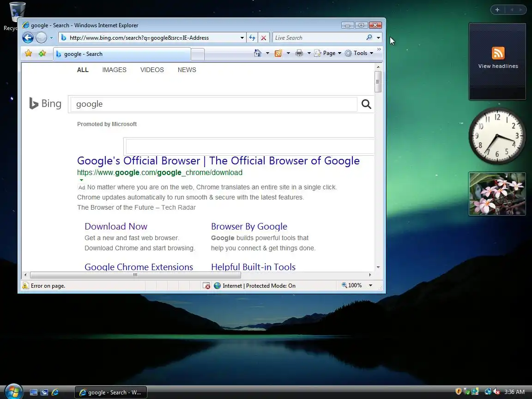Click the flower slideshow gadget thumbnail
Screen dimensions: 532x399
click(497, 194)
